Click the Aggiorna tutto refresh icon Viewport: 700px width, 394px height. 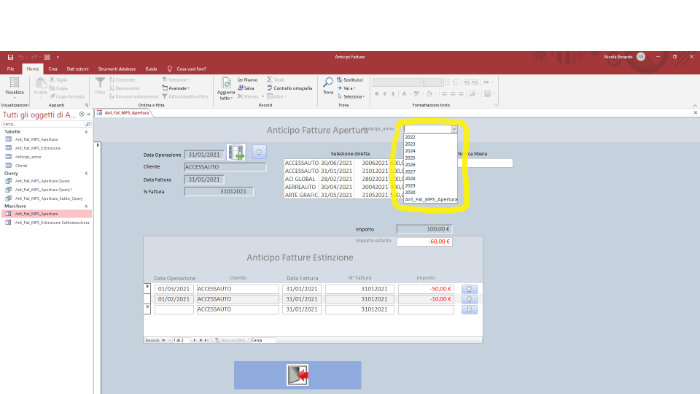click(226, 83)
